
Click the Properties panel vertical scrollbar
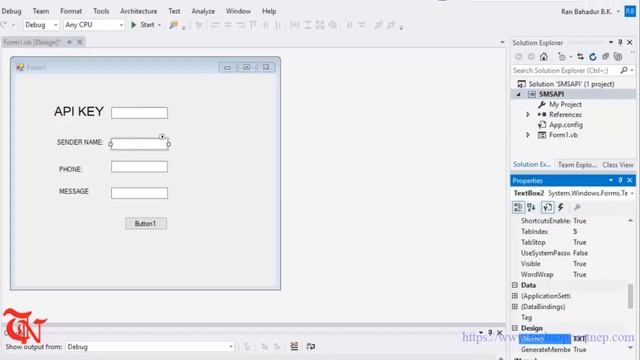pyautogui.click(x=631, y=296)
